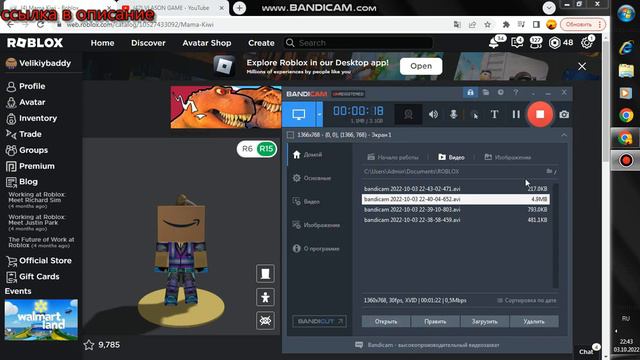Switch to the Видео files tab
Screen dimensions: 640x360
[x=451, y=157]
